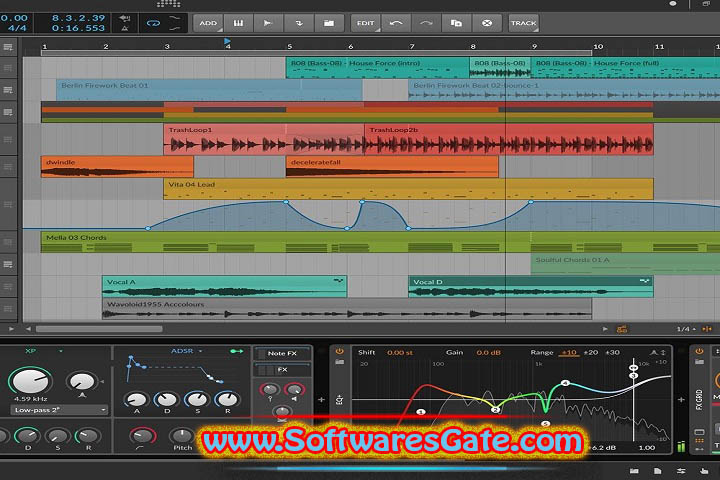The image size is (720, 480).
Task: Open the TRACK menu button
Action: pos(523,23)
